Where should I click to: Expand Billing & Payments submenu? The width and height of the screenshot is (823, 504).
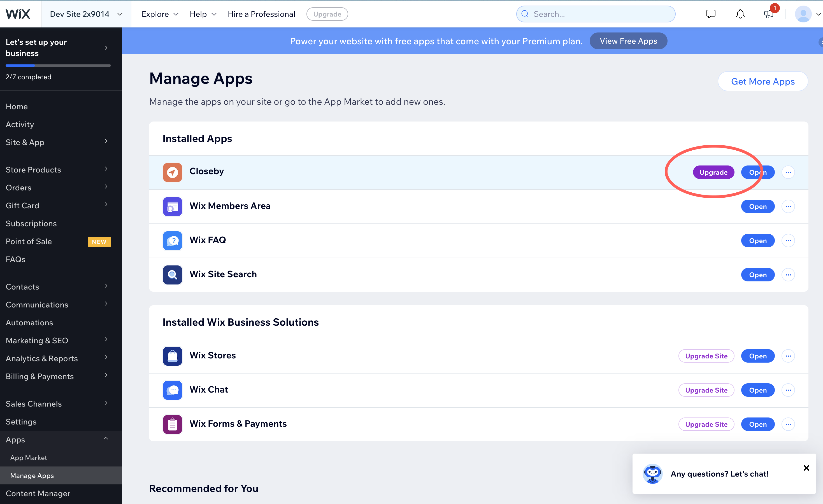[106, 375]
